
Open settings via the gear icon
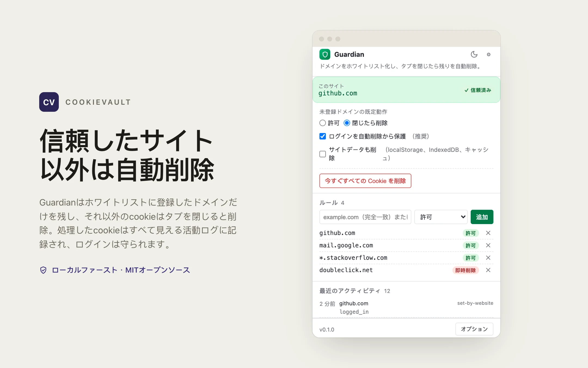(489, 55)
